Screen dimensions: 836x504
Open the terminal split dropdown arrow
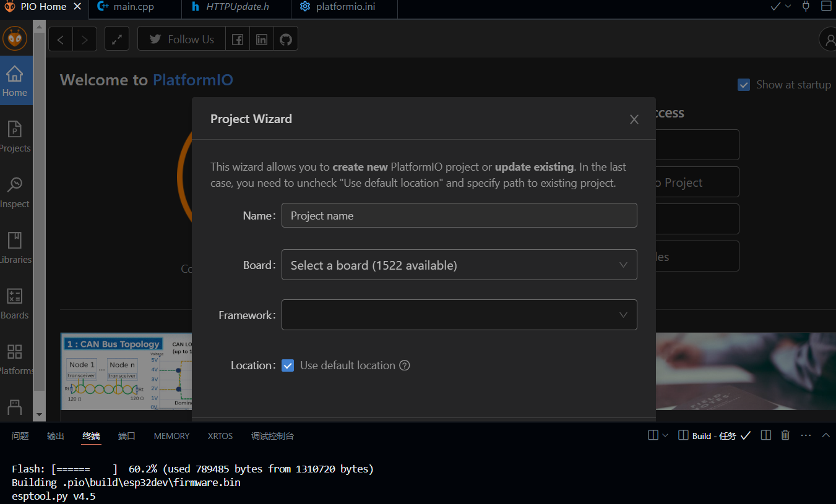pos(665,435)
